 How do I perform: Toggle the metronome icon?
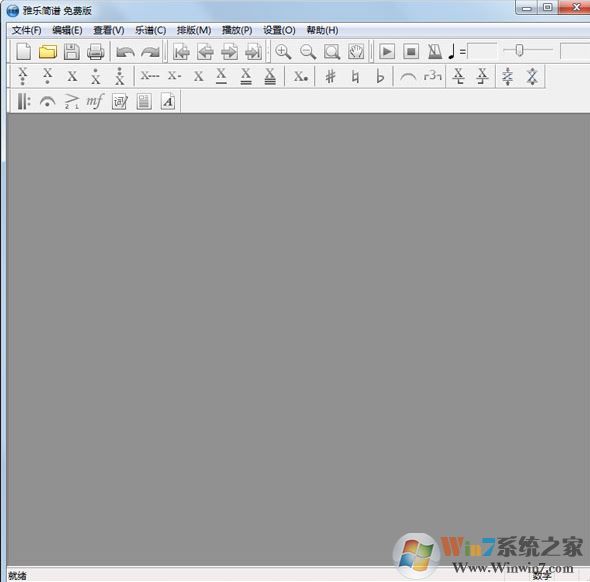tap(435, 52)
